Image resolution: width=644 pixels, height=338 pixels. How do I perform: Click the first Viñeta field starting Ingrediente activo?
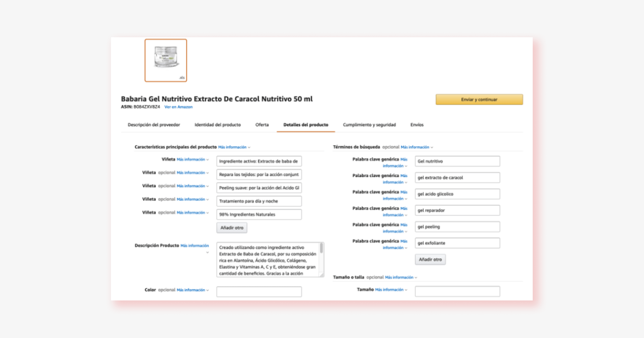(259, 161)
